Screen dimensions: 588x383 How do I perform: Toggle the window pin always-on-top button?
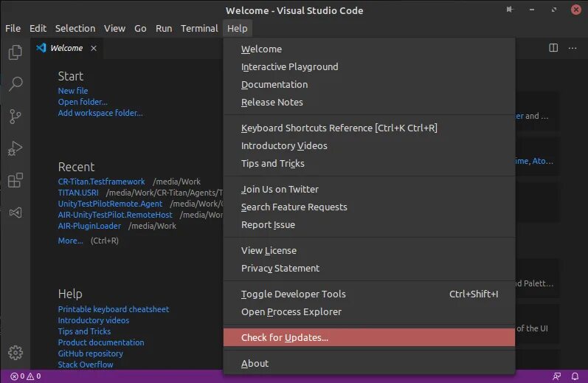click(x=510, y=10)
